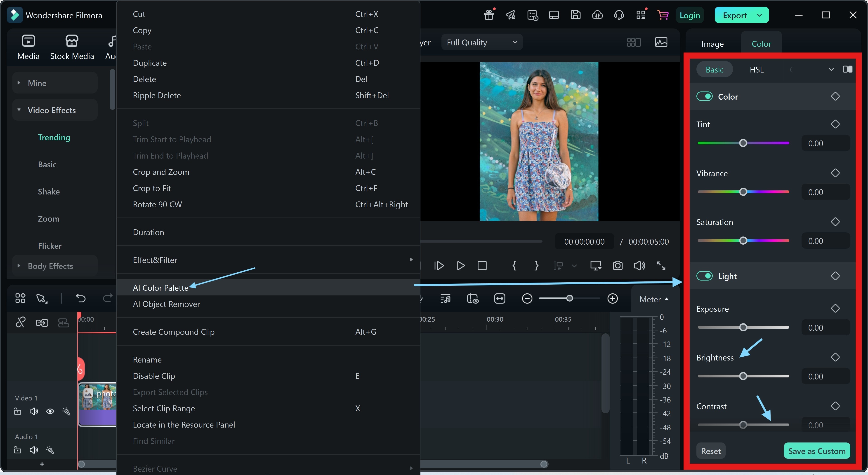Open the Stock Media panel
This screenshot has width=868, height=475.
click(72, 47)
